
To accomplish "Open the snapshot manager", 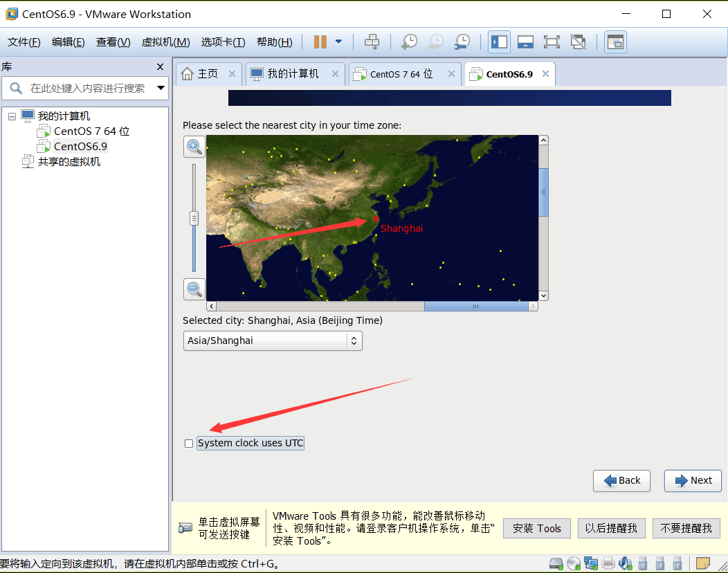I will tap(462, 42).
